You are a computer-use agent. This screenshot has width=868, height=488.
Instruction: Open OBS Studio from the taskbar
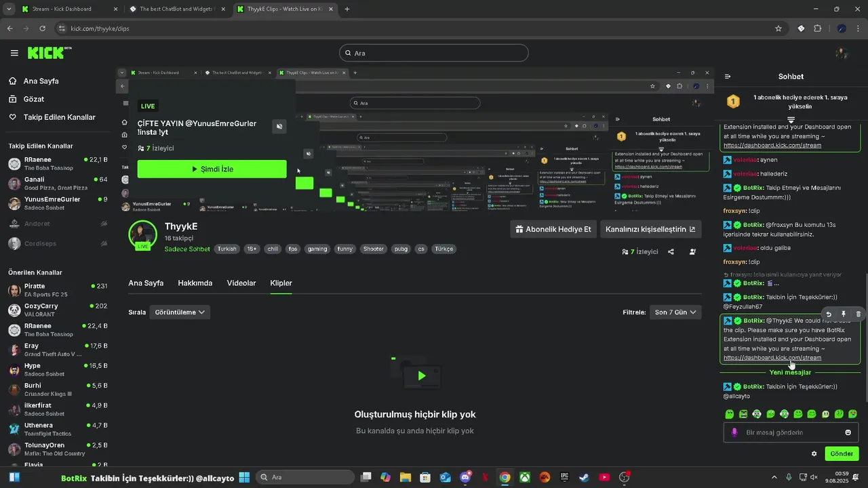coord(624,477)
